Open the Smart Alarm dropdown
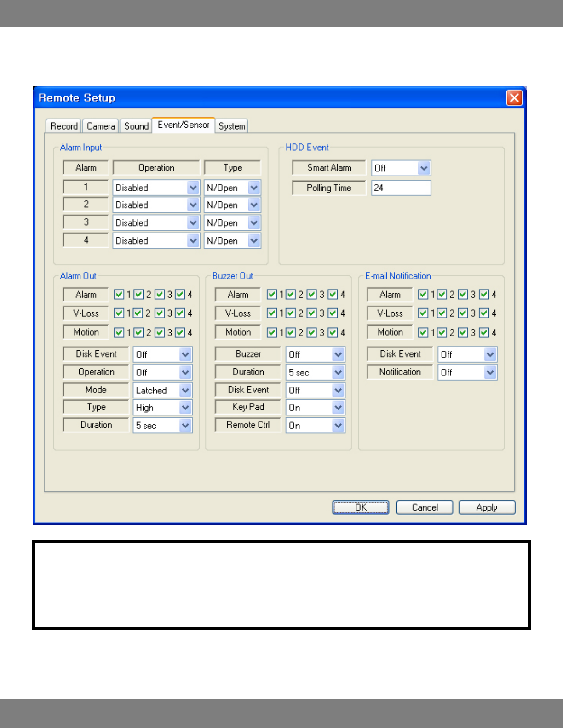 424,168
